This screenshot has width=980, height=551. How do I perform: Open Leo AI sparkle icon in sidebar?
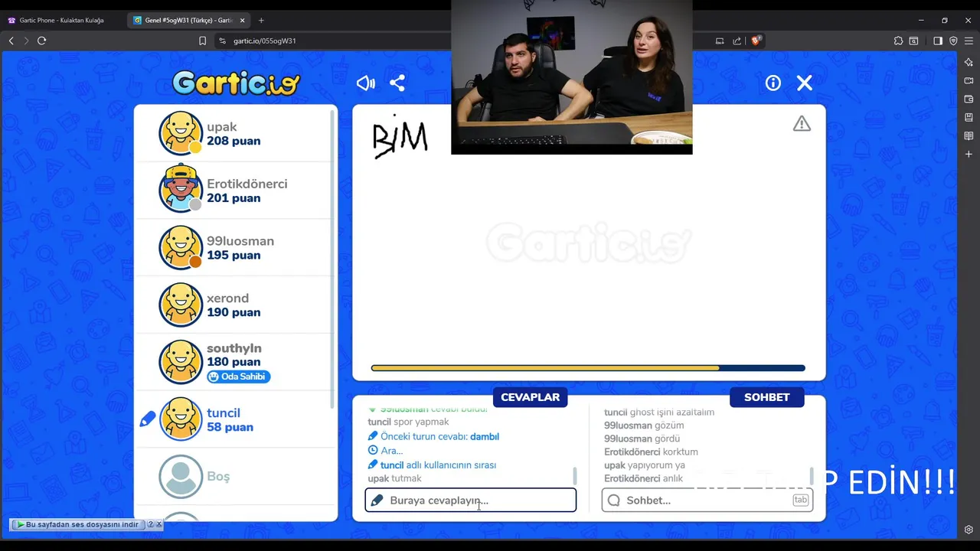[x=969, y=62]
